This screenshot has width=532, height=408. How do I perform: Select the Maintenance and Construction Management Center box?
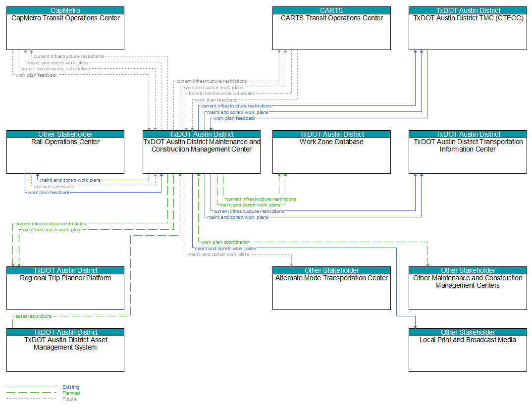pyautogui.click(x=202, y=152)
